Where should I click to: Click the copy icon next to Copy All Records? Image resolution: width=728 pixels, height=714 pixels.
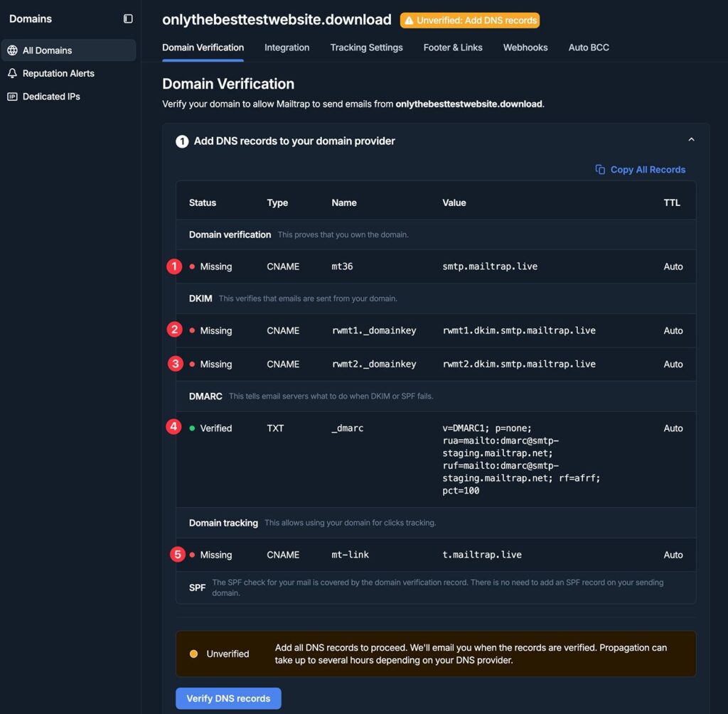[600, 169]
